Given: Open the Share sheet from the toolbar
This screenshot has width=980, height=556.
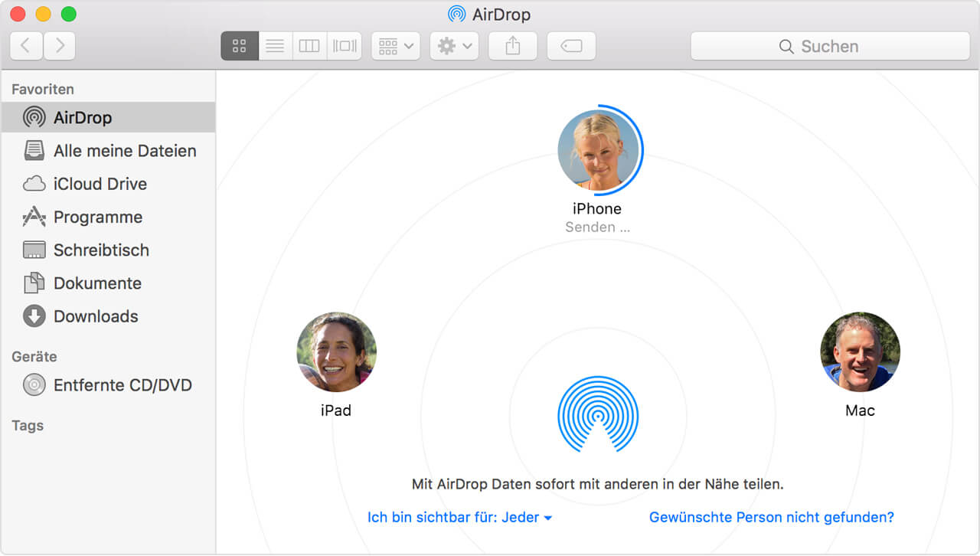Looking at the screenshot, I should click(x=512, y=45).
